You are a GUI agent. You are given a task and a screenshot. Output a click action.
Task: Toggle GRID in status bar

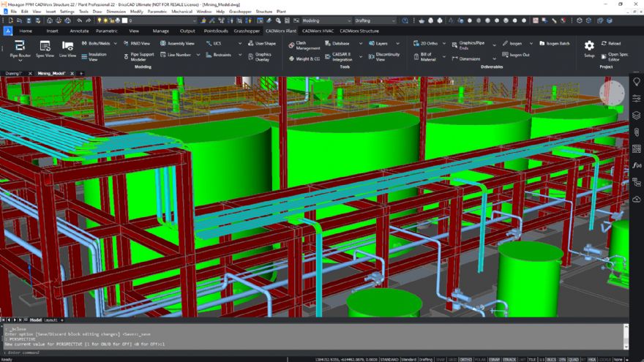click(452, 360)
